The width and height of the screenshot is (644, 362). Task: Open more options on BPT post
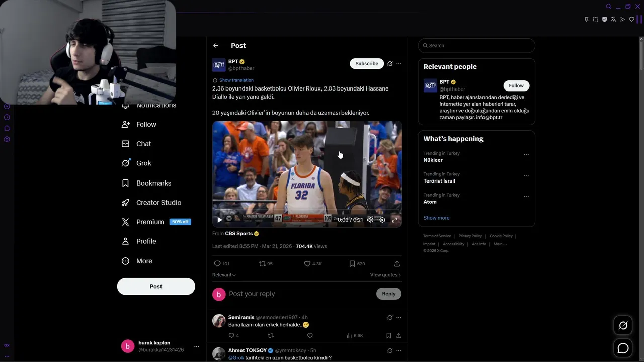(x=399, y=64)
